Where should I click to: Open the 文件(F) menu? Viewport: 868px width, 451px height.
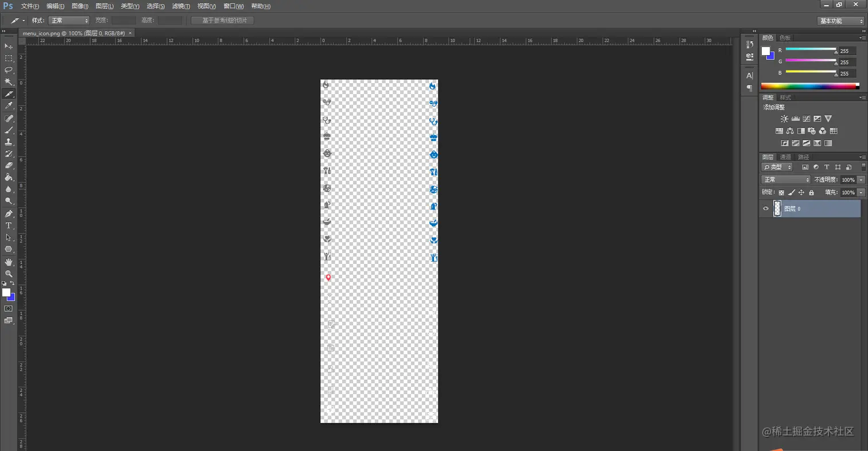[30, 6]
